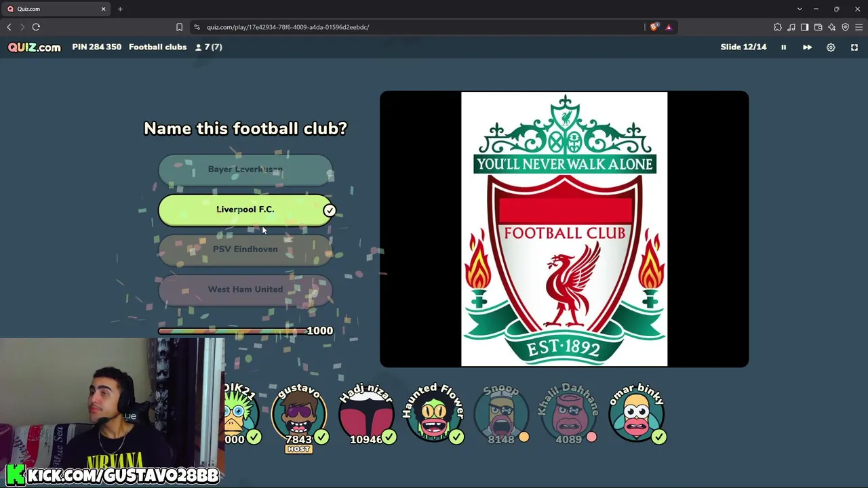Screen dimensions: 868x488
Task: Select the Liverpool F.C. answer
Action: (x=245, y=209)
